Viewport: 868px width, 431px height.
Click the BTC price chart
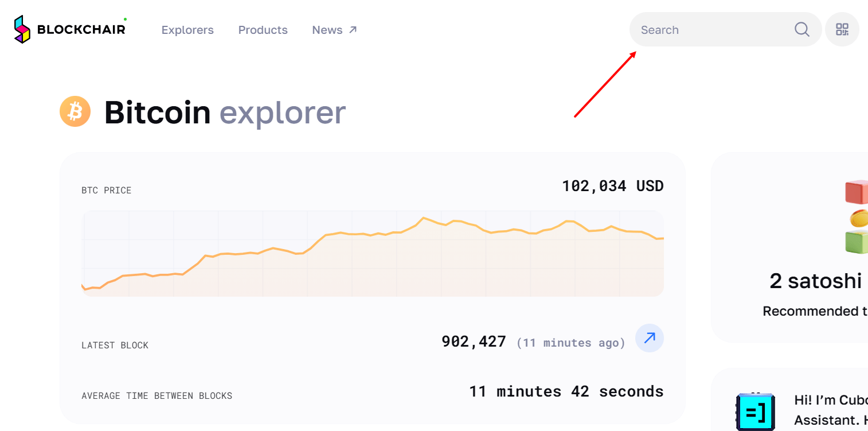[373, 253]
